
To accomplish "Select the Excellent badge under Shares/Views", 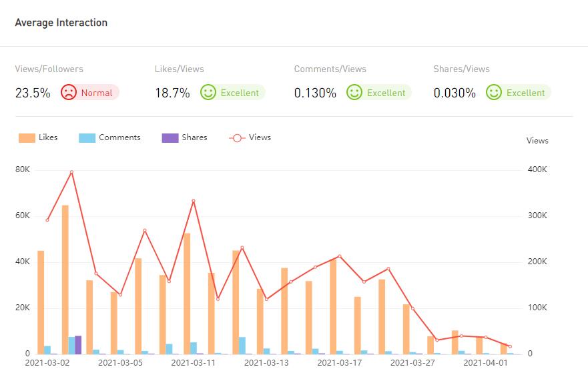I will 525,93.
